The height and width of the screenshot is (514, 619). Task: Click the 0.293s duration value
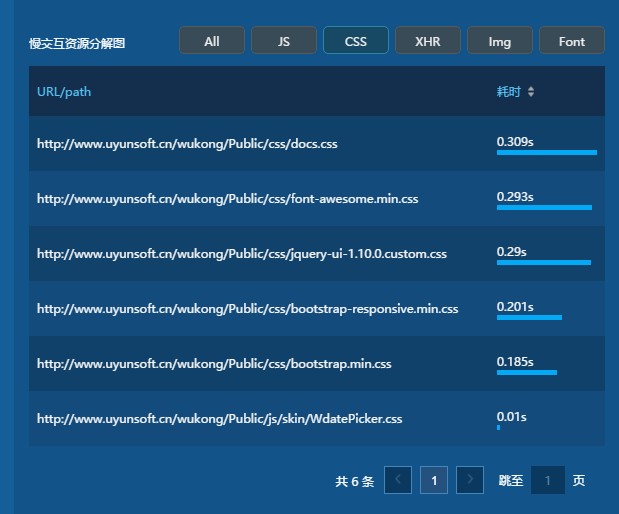click(515, 196)
